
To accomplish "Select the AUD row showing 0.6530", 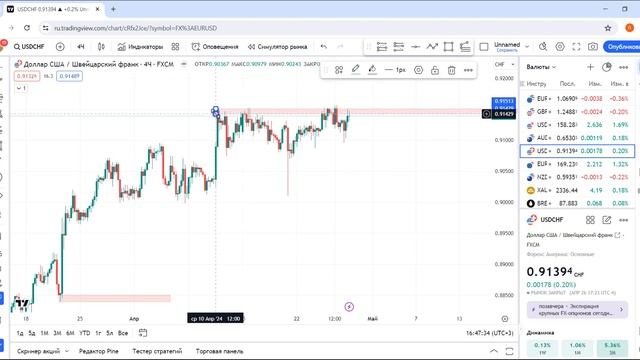I will tap(577, 138).
